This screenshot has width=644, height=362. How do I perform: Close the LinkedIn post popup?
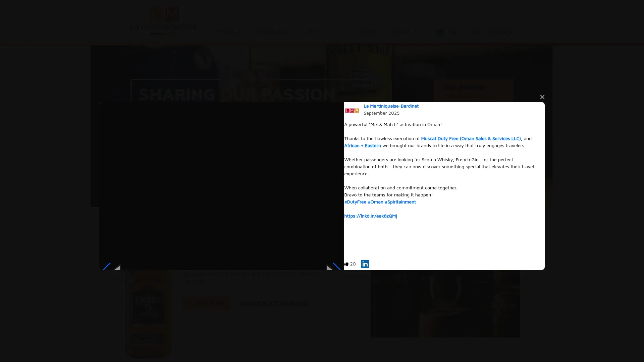pyautogui.click(x=542, y=97)
